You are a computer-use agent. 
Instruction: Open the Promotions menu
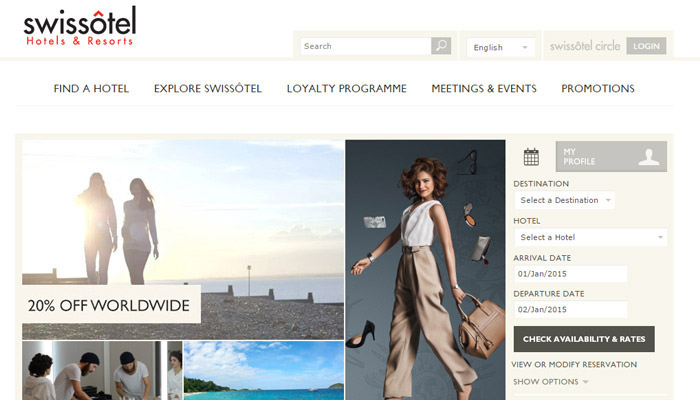click(598, 88)
